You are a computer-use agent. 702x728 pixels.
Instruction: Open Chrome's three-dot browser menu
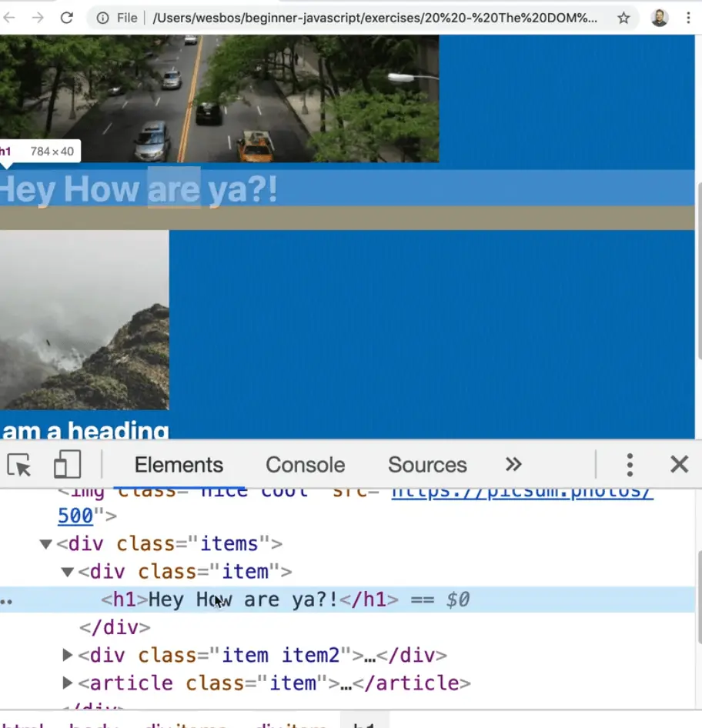pos(688,18)
